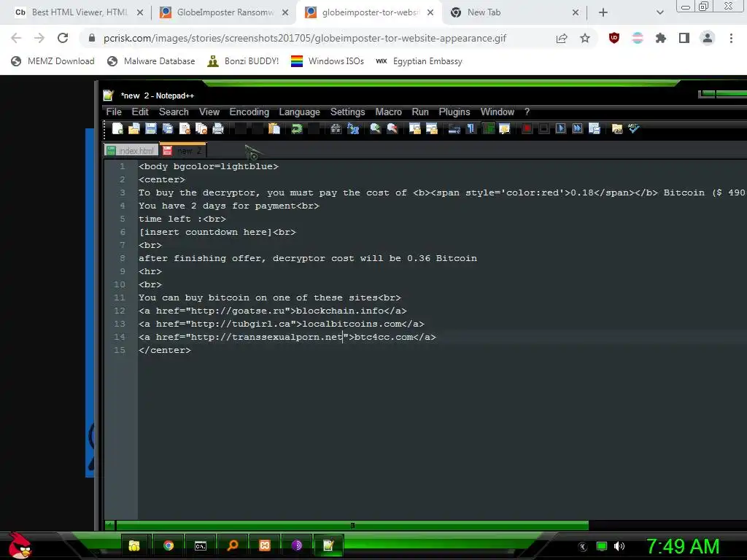Click the Print icon in Notepad++ toolbar

218,128
